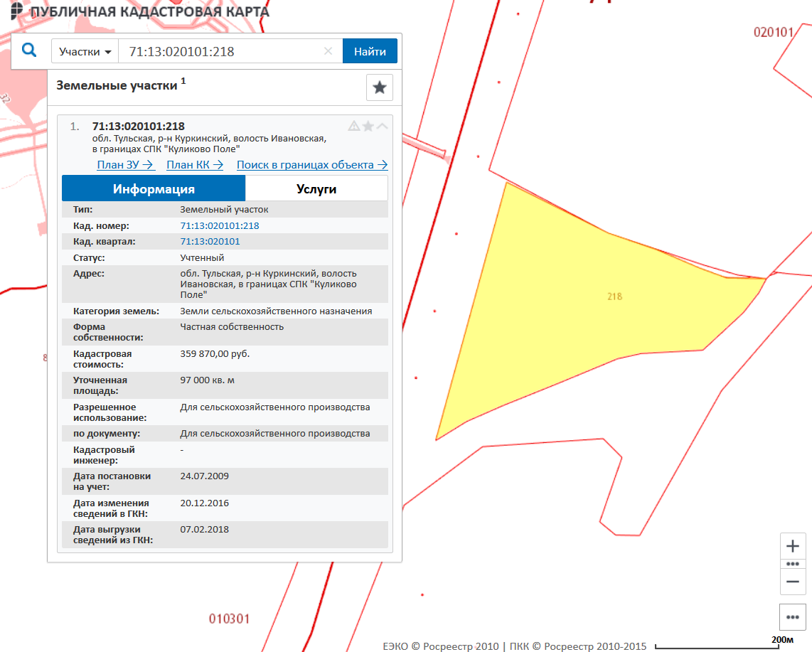Click inside the cadastral number search field
This screenshot has height=652, width=812.
click(x=220, y=52)
